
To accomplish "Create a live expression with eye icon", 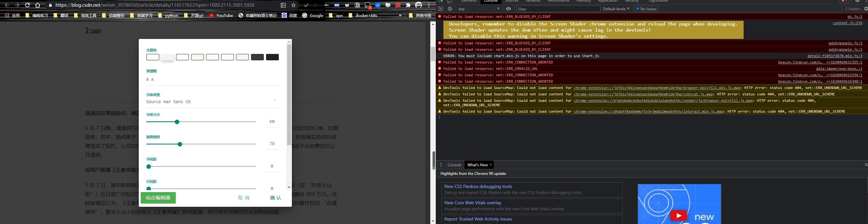I will pyautogui.click(x=508, y=9).
